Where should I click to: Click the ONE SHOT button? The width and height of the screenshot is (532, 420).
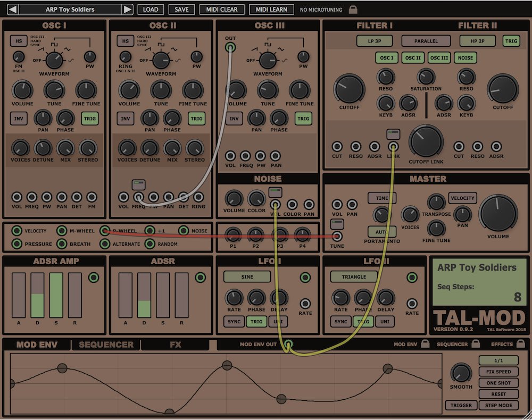pos(498,383)
